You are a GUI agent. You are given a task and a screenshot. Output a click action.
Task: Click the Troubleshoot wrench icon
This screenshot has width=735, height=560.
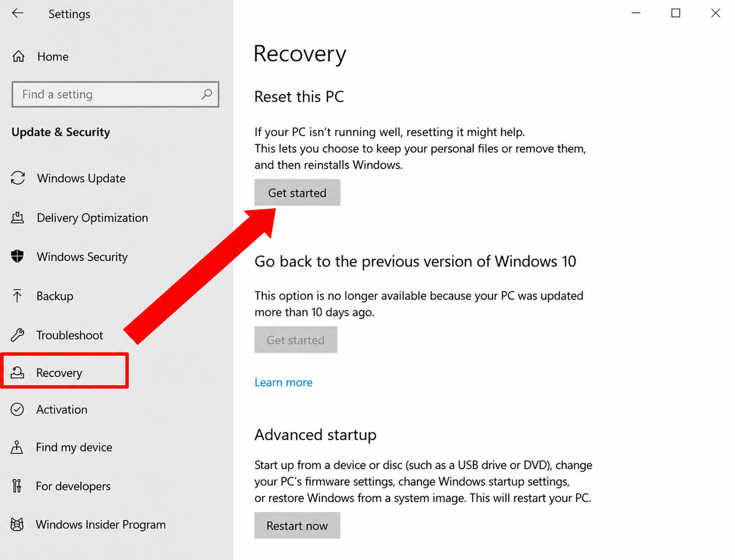(x=17, y=335)
